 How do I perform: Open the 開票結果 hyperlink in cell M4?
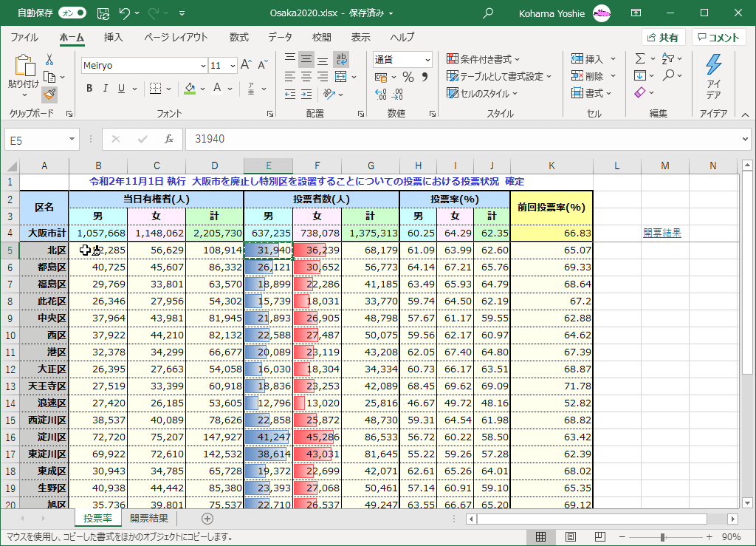pos(661,233)
